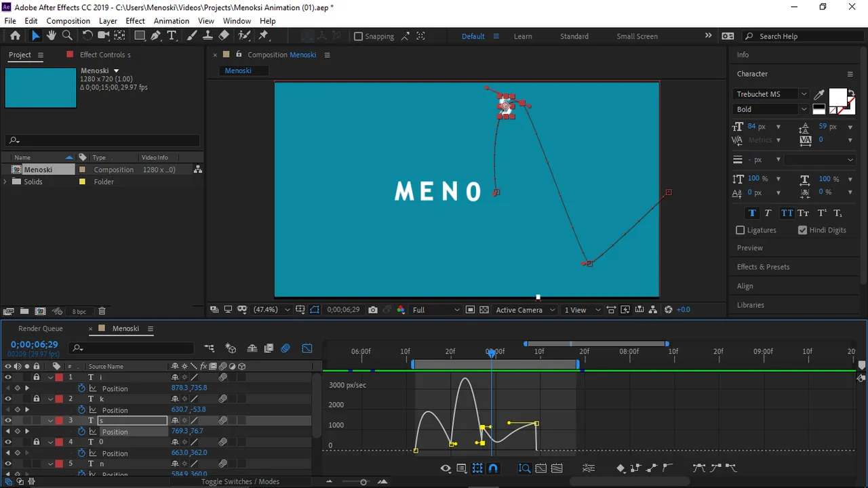Image resolution: width=868 pixels, height=488 pixels.
Task: Toggle snap in the graph editor
Action: [493, 468]
